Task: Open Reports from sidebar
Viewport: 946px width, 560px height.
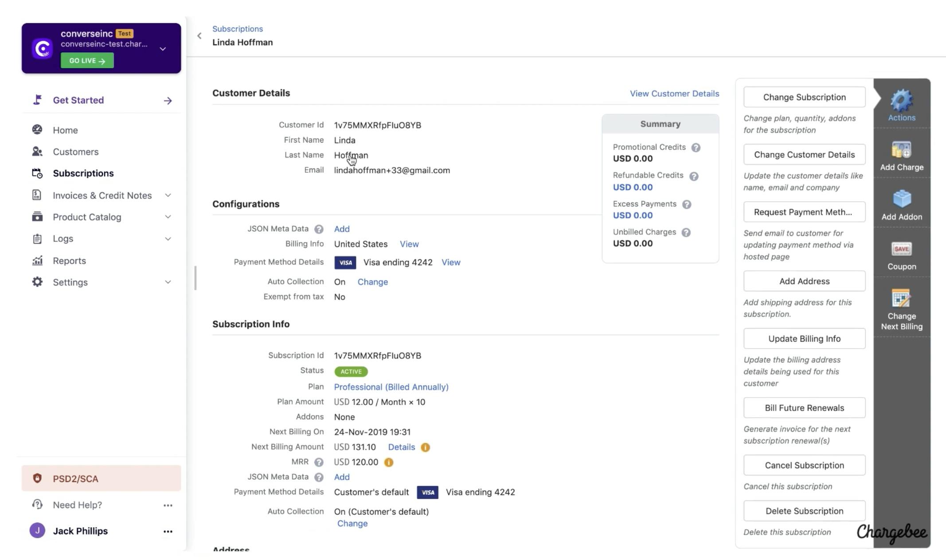Action: tap(69, 261)
